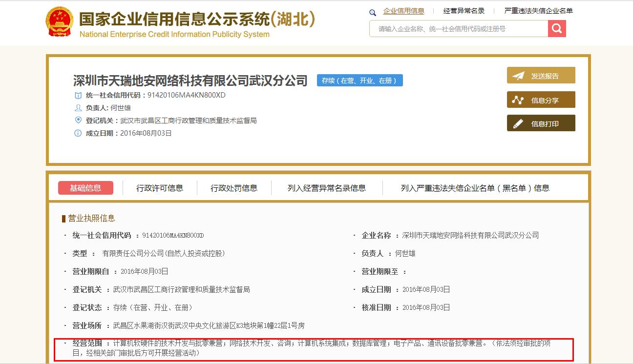The image size is (633, 364).
Task: Click the 信息分享 button
Action: click(541, 100)
